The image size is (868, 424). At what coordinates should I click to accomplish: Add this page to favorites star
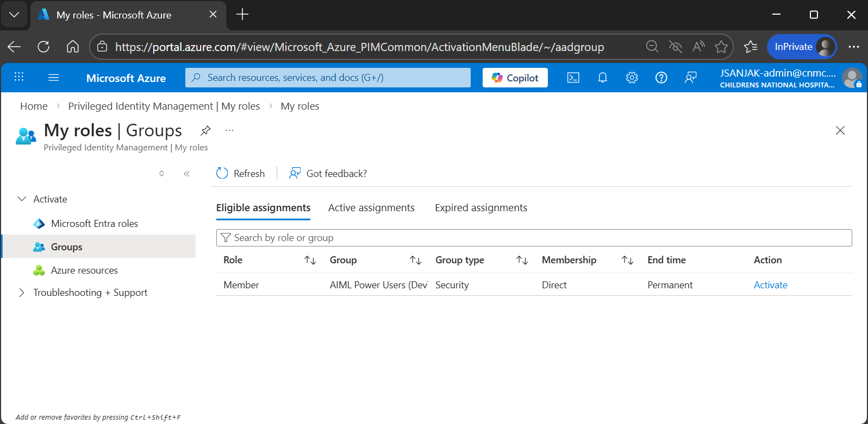(721, 47)
